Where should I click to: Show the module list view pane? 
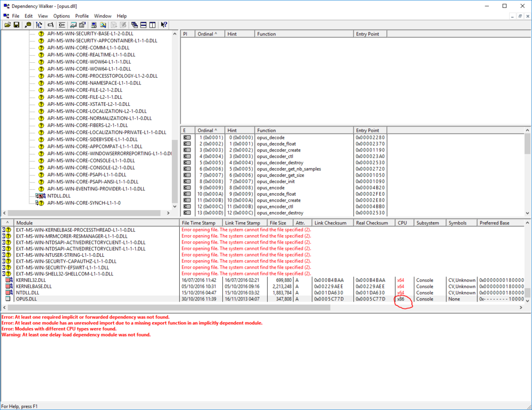(x=134, y=24)
